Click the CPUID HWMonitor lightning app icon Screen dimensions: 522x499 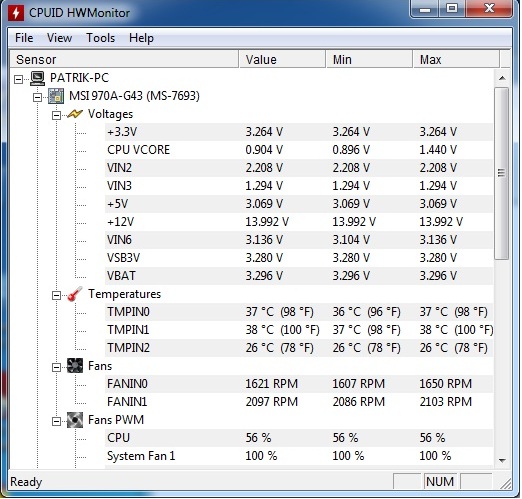pyautogui.click(x=15, y=13)
